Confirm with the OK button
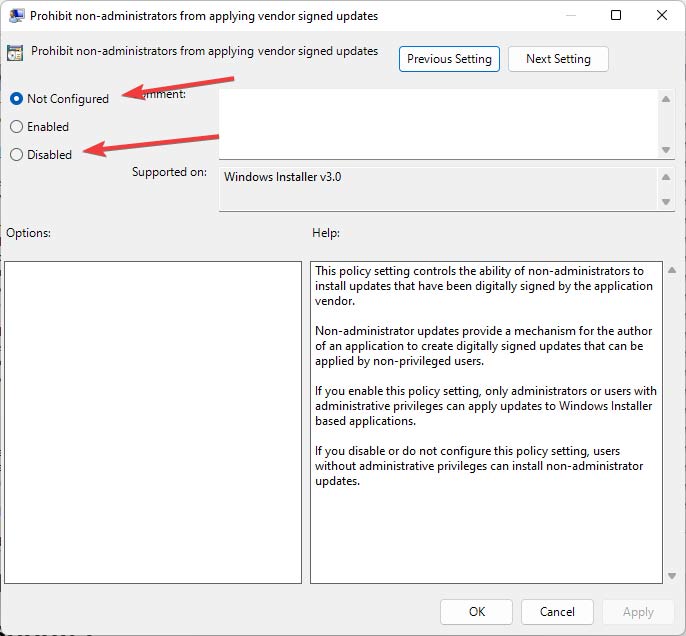The height and width of the screenshot is (636, 686). point(476,612)
